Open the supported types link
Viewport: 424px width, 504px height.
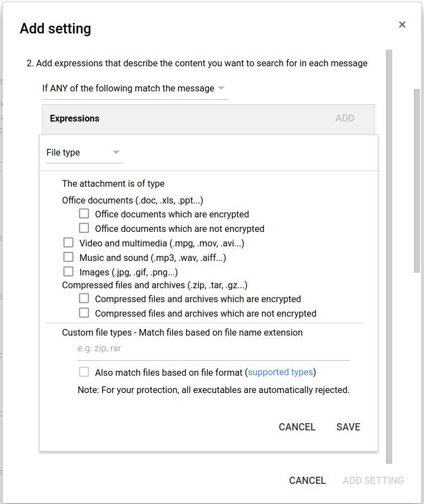281,372
